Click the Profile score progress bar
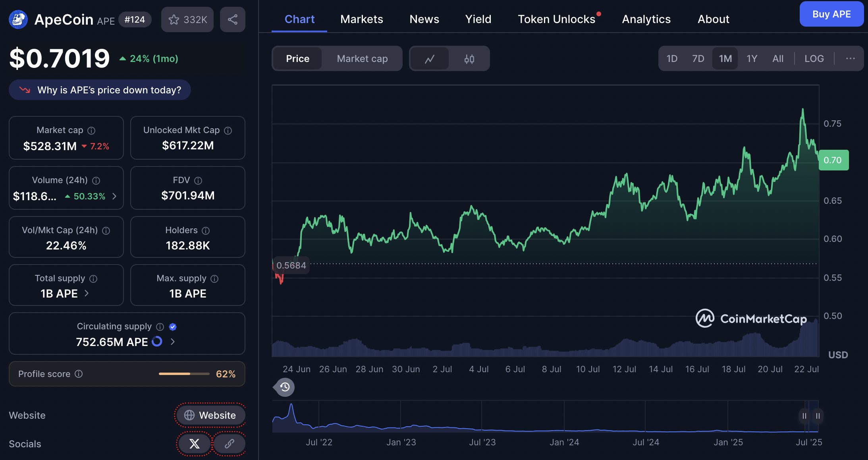 tap(184, 374)
